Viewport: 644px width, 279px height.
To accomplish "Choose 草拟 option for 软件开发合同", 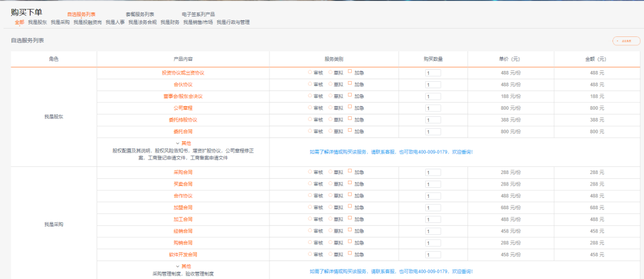I will click(331, 254).
